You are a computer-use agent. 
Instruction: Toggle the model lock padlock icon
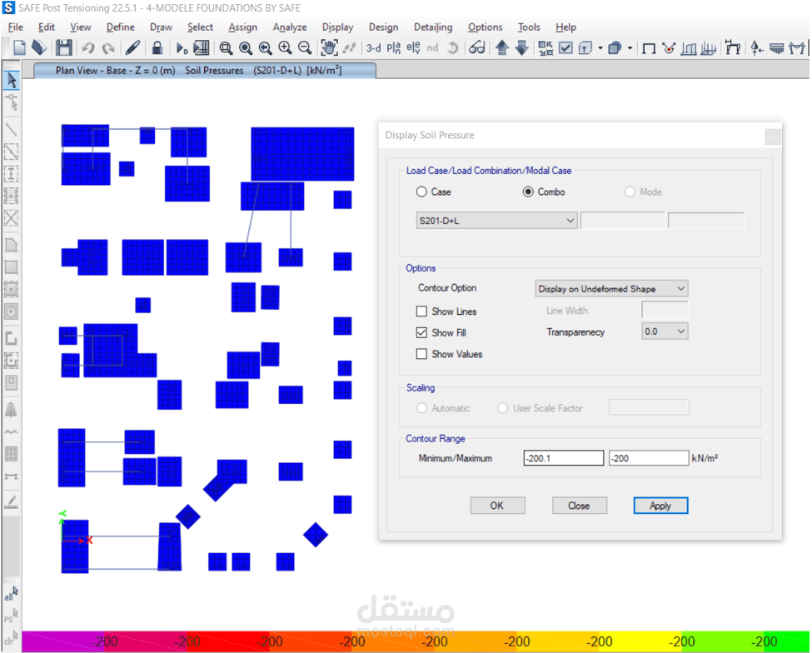tap(157, 48)
